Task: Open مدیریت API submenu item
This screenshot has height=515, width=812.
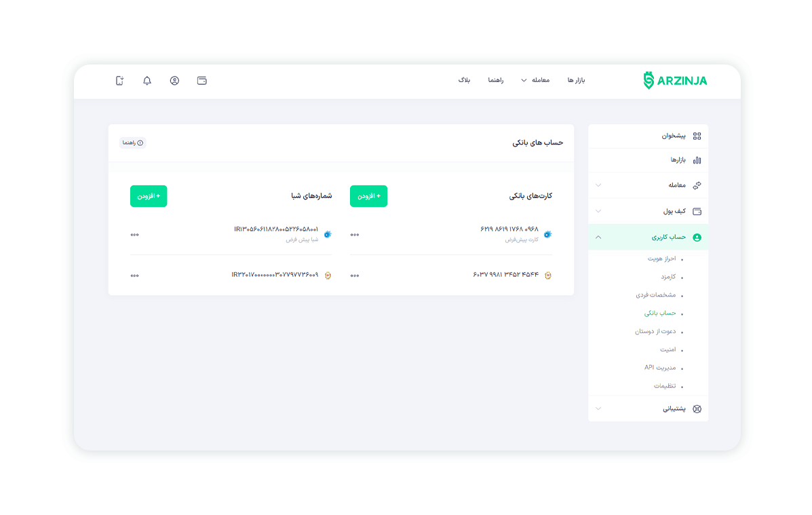Action: coord(660,367)
